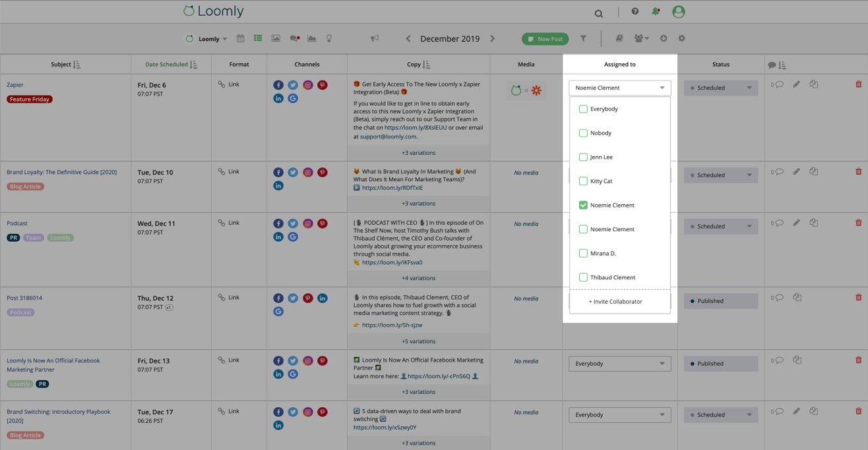
Task: Click the Loomly logo
Action: (213, 11)
